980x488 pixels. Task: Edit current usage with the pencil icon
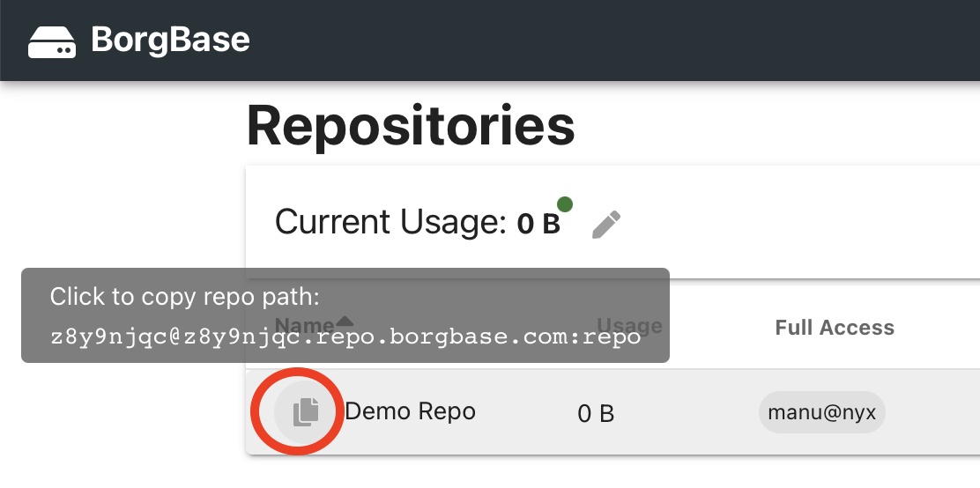606,225
